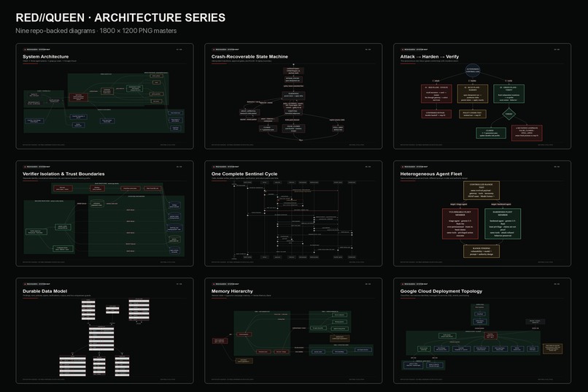Image resolution: width=588 pixels, height=392 pixels.
Task: Click the Red Plane attack box
Action: [436, 93]
